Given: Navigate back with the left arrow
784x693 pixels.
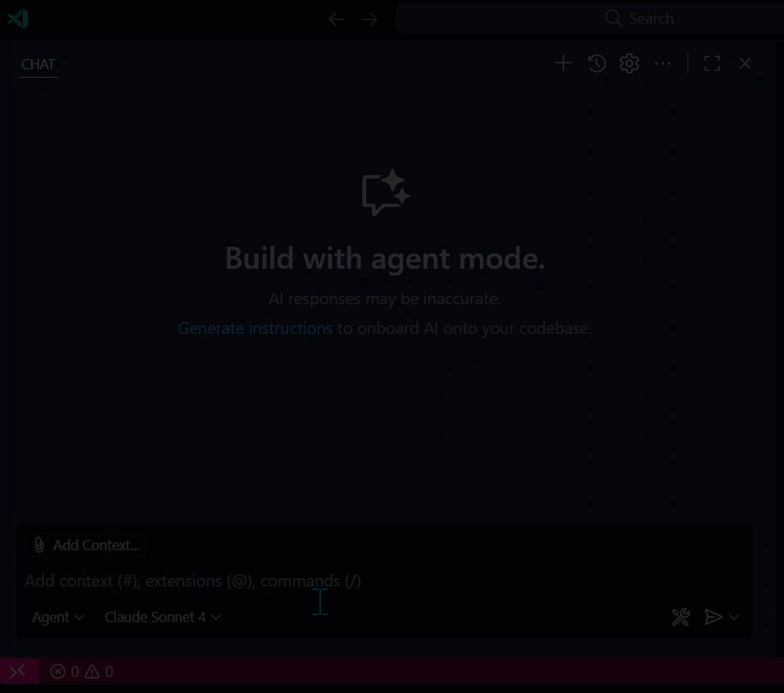Looking at the screenshot, I should click(336, 19).
